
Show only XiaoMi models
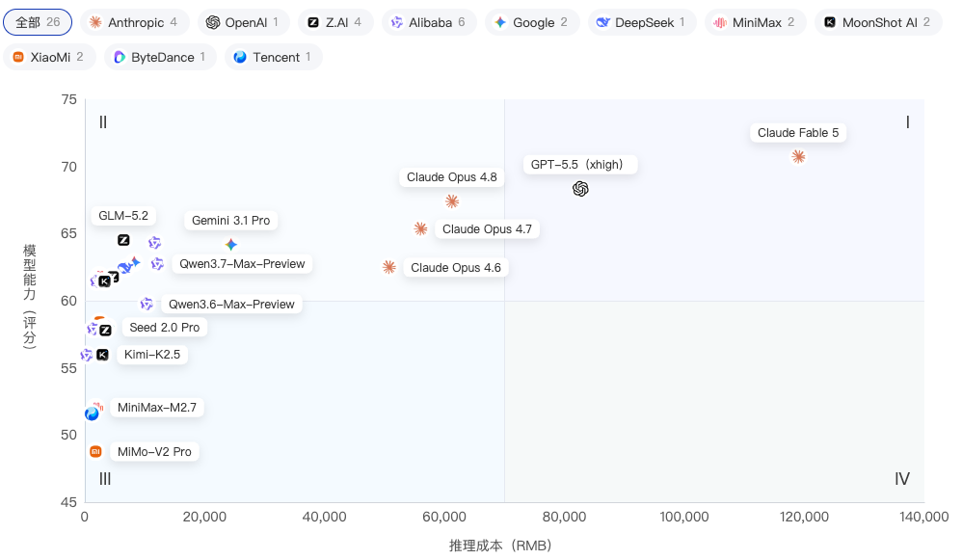(x=49, y=57)
